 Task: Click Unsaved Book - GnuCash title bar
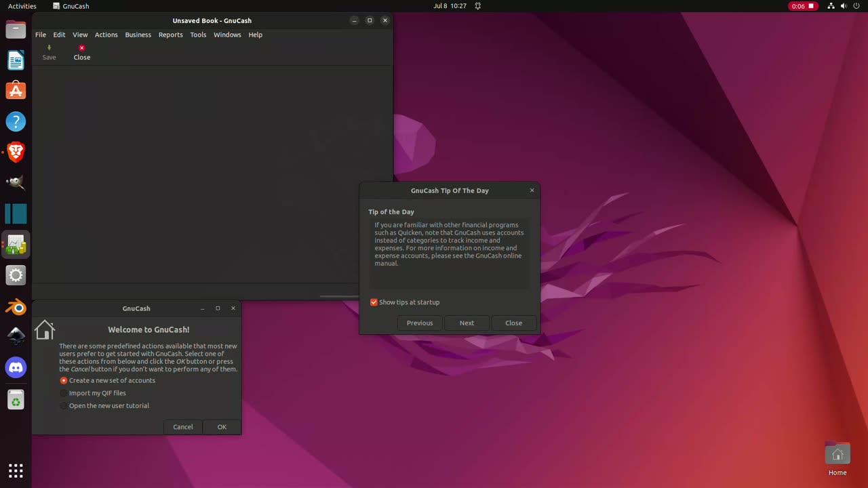(x=212, y=20)
